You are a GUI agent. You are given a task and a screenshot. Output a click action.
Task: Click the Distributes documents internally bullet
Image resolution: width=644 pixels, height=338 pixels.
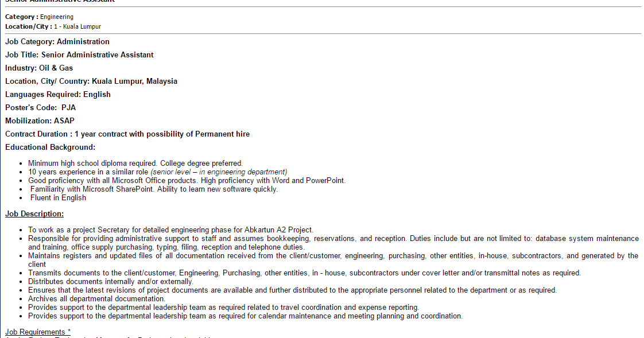point(111,281)
